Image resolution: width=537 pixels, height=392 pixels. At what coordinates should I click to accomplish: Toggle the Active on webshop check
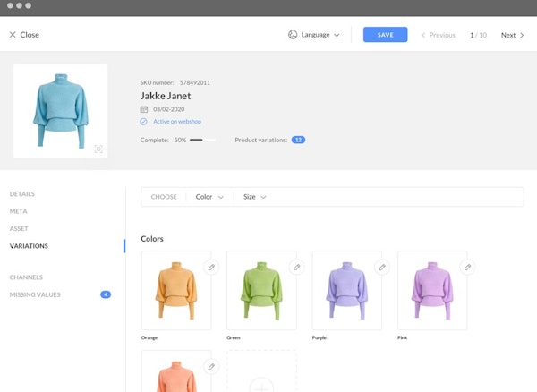(x=144, y=122)
